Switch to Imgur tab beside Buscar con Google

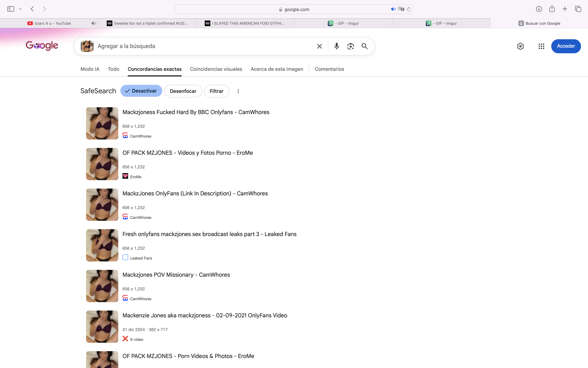[441, 23]
